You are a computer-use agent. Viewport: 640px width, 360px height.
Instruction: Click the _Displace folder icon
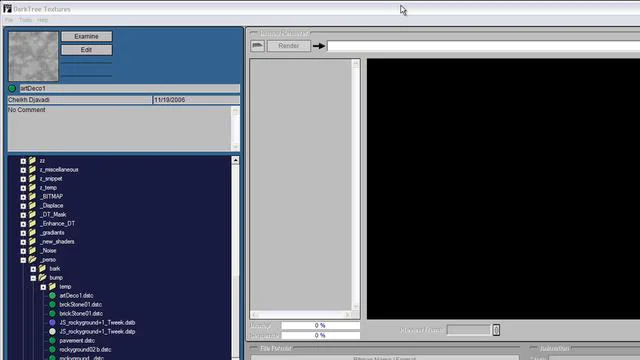[32, 205]
